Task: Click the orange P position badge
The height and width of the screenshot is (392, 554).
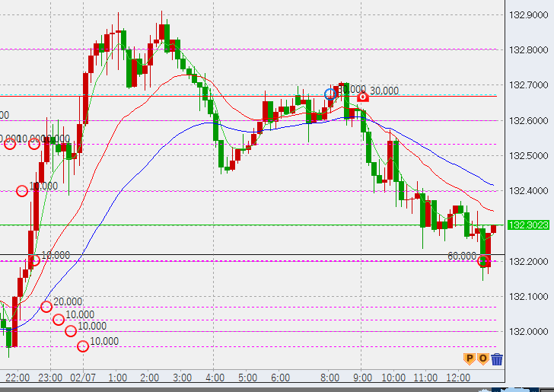Action: (470, 359)
